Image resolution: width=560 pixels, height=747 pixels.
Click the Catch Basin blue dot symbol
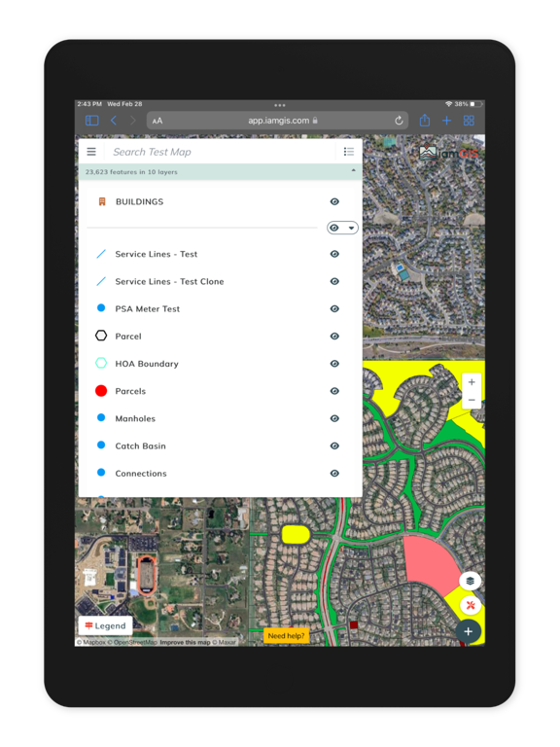(101, 445)
